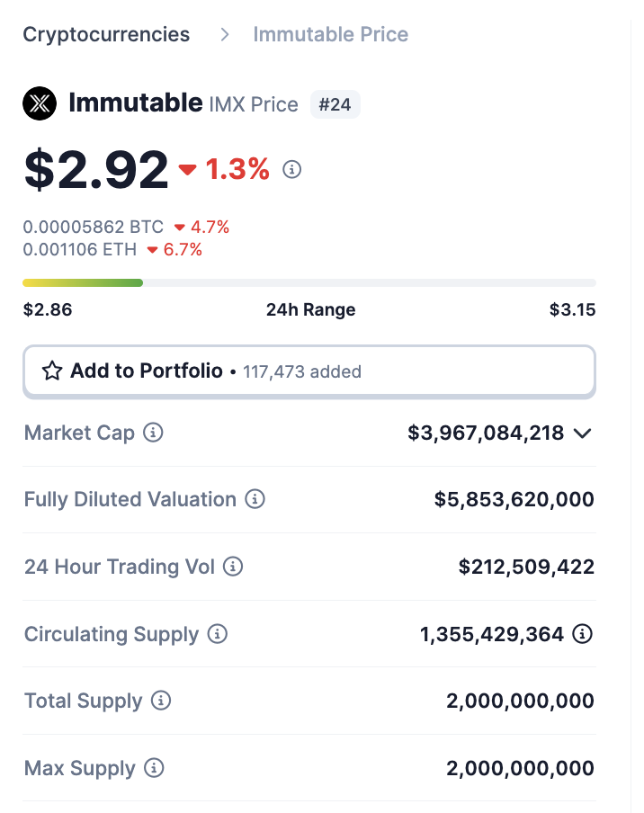Click the Add to Portfolio button
This screenshot has width=644, height=813.
point(309,371)
